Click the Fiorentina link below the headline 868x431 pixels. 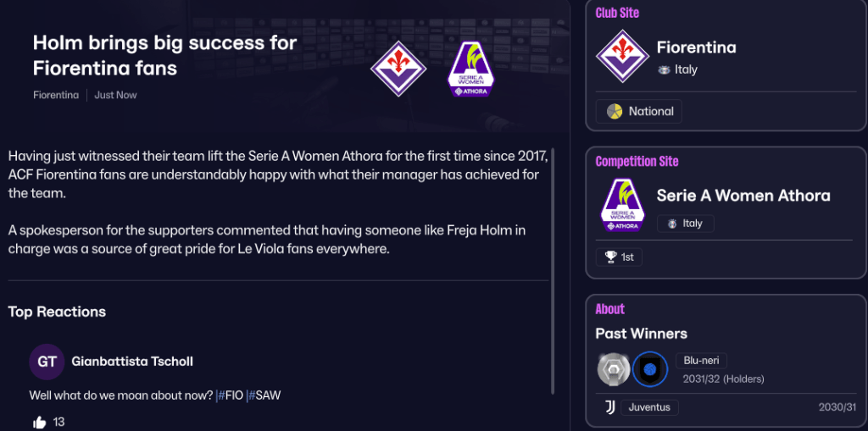[x=55, y=95]
